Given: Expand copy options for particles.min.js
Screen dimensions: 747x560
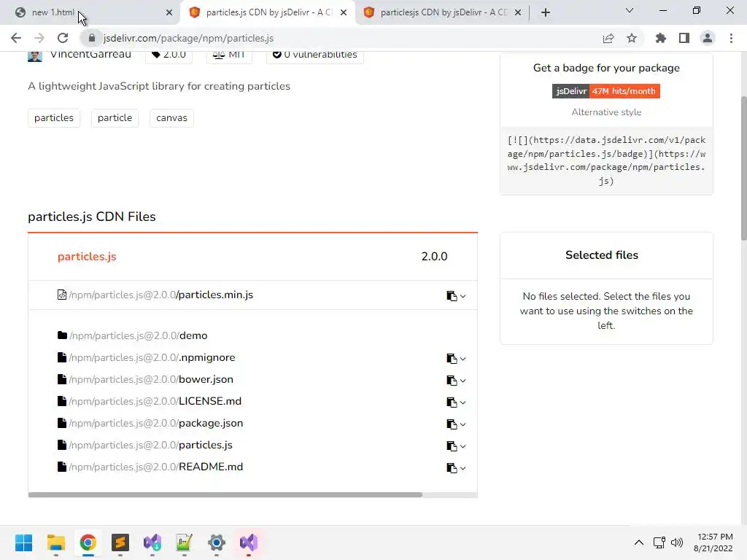Looking at the screenshot, I should (462, 296).
